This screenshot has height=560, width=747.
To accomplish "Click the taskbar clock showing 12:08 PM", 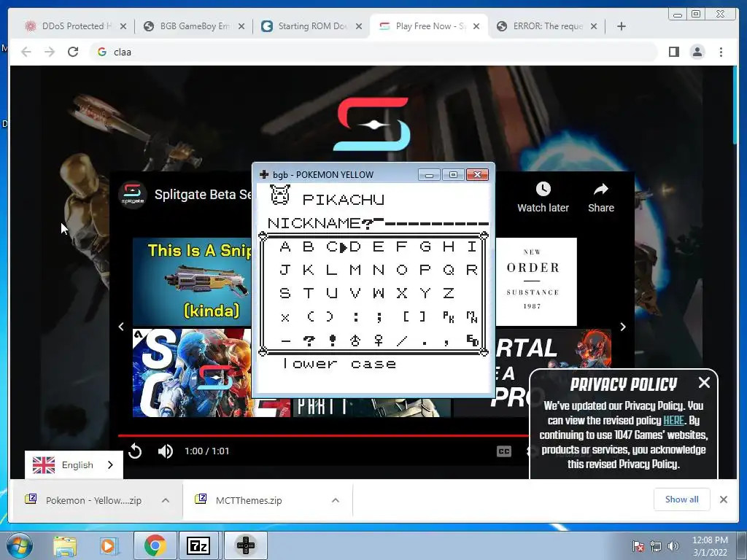I will pos(710,546).
